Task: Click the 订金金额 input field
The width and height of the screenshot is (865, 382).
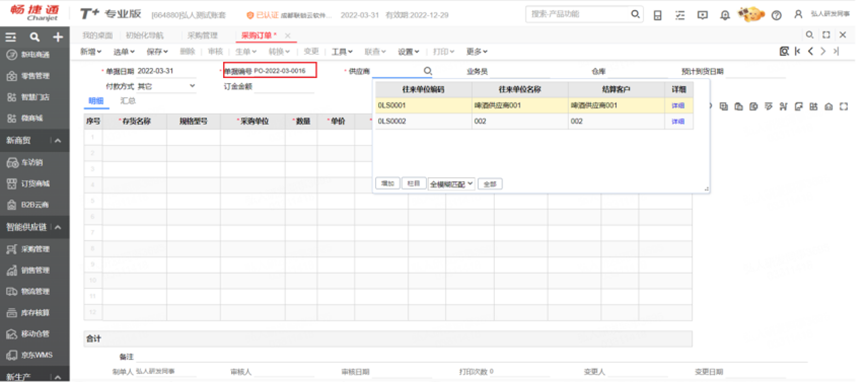Action: click(x=283, y=86)
